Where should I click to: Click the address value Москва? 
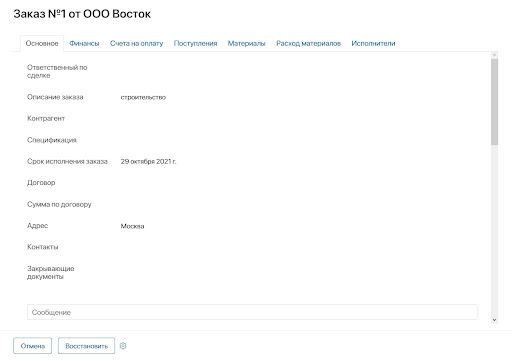(x=132, y=226)
